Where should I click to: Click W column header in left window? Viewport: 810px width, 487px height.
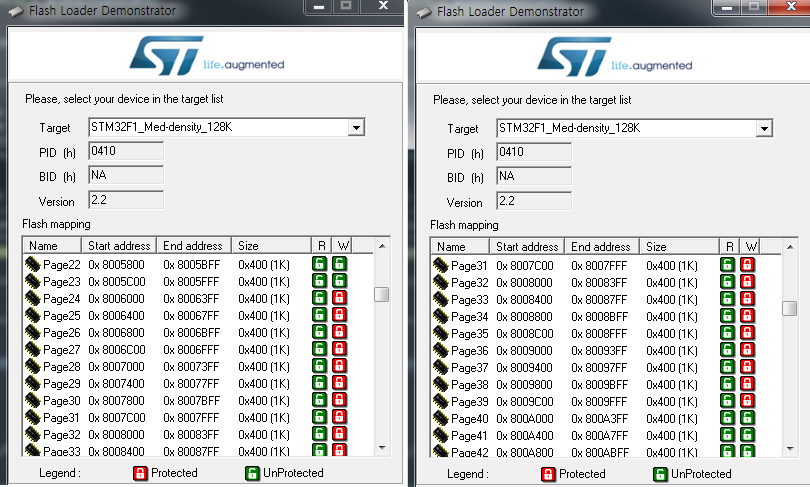[342, 245]
